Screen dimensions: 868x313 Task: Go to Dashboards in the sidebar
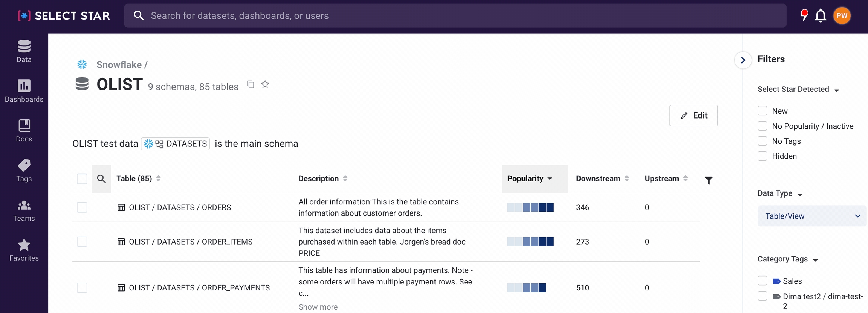point(24,91)
